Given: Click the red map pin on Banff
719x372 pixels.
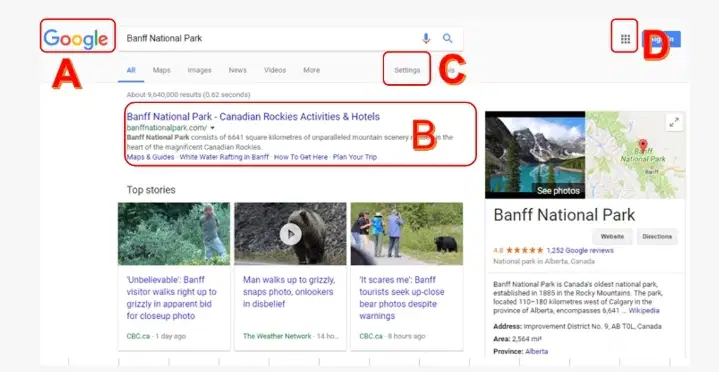Looking at the screenshot, I should point(643,146).
